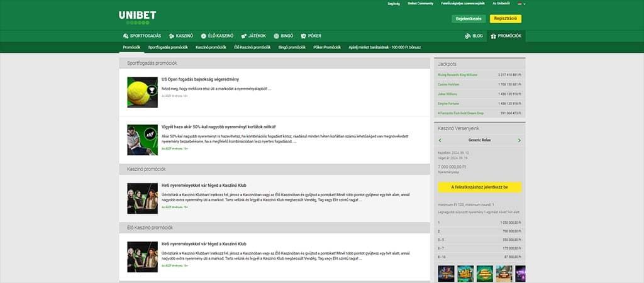The height and width of the screenshot is (283, 644).
Task: Click the Kaszinó promóciók section header
Action: click(x=274, y=169)
